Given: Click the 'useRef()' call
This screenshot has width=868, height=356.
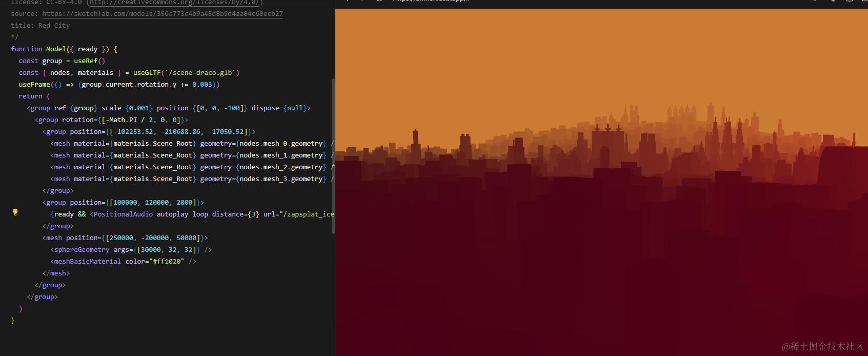Looking at the screenshot, I should click(x=89, y=61).
